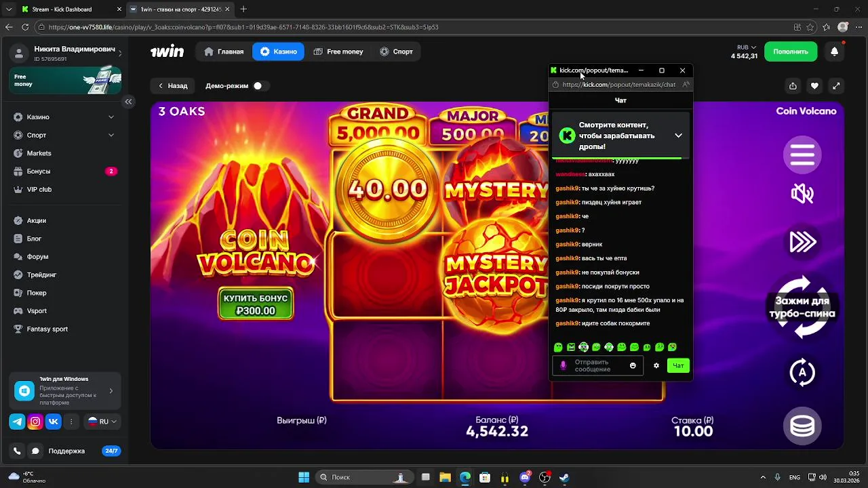868x488 pixels.
Task: Open the Instagram social icon
Action: tap(35, 422)
